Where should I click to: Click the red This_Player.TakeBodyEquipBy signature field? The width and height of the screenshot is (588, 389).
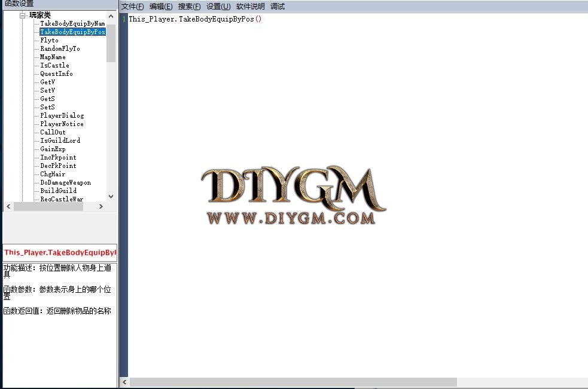60,253
